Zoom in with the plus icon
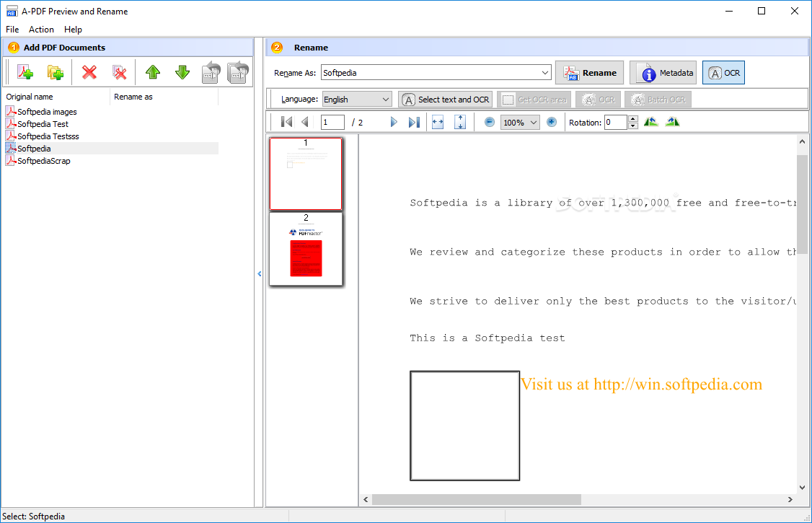The height and width of the screenshot is (523, 812). click(552, 122)
